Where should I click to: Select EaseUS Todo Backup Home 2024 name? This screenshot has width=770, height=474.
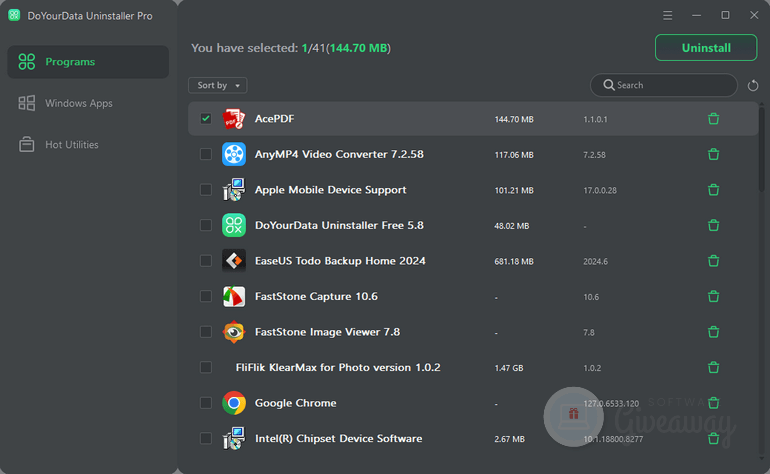pyautogui.click(x=340, y=261)
